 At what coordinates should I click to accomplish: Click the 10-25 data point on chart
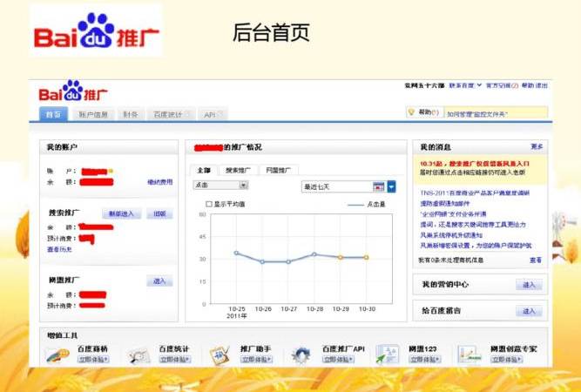tap(236, 253)
